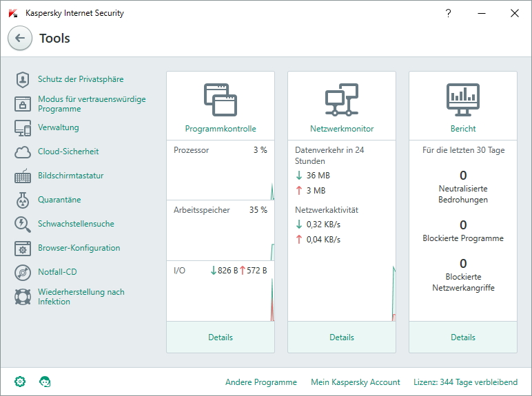The width and height of the screenshot is (532, 396).
Task: Open Modus für vertrauenswürdige Programme
Action: coord(92,104)
